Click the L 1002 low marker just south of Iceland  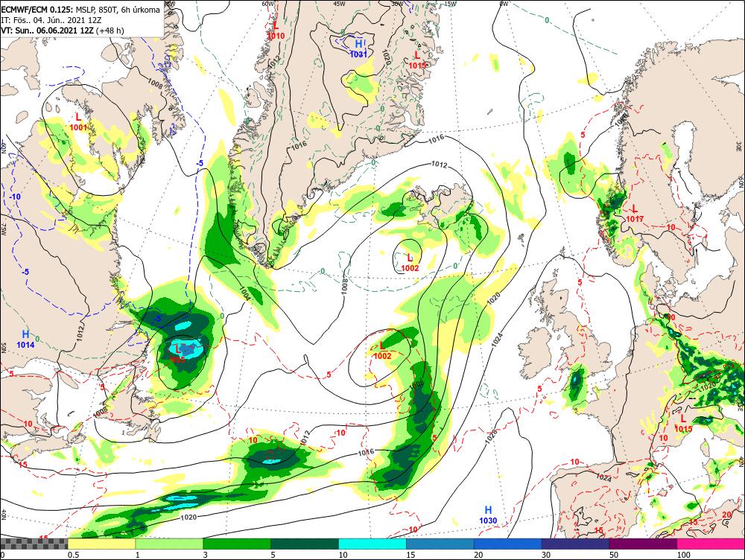410,263
